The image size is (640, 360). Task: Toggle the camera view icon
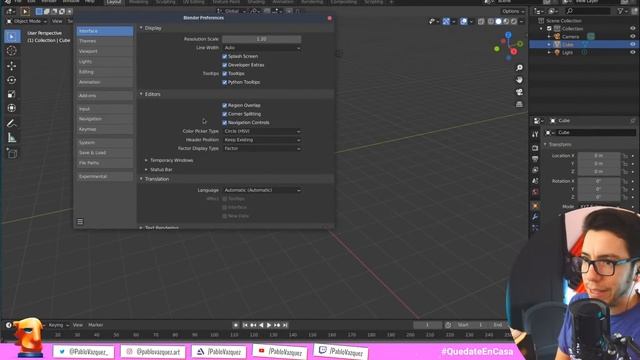click(x=519, y=92)
